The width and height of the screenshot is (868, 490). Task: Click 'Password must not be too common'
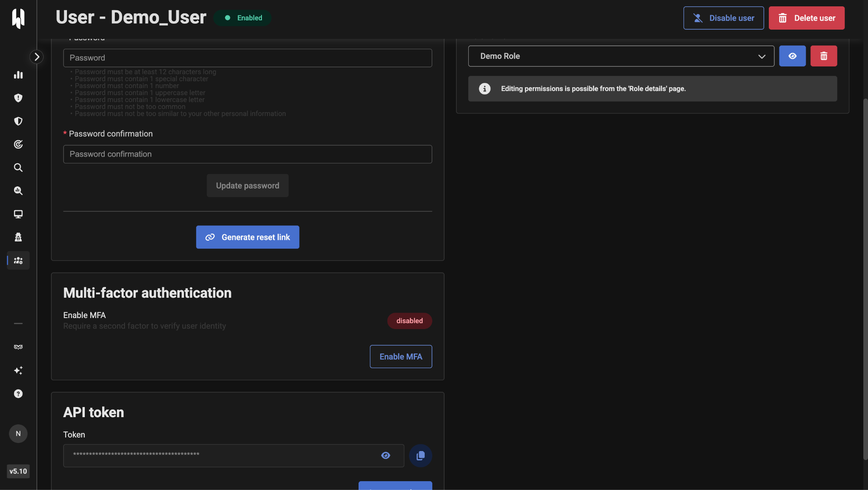pyautogui.click(x=130, y=107)
